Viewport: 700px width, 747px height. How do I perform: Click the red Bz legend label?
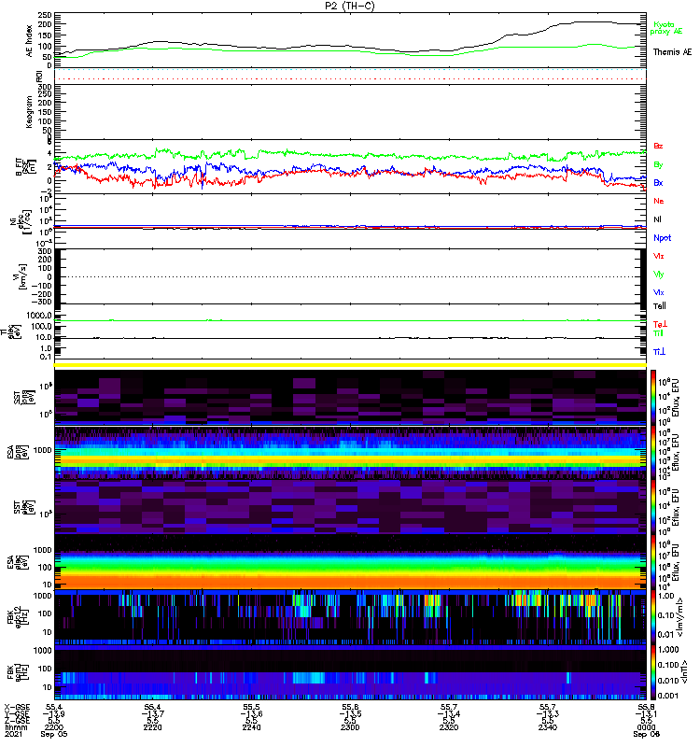(x=659, y=147)
